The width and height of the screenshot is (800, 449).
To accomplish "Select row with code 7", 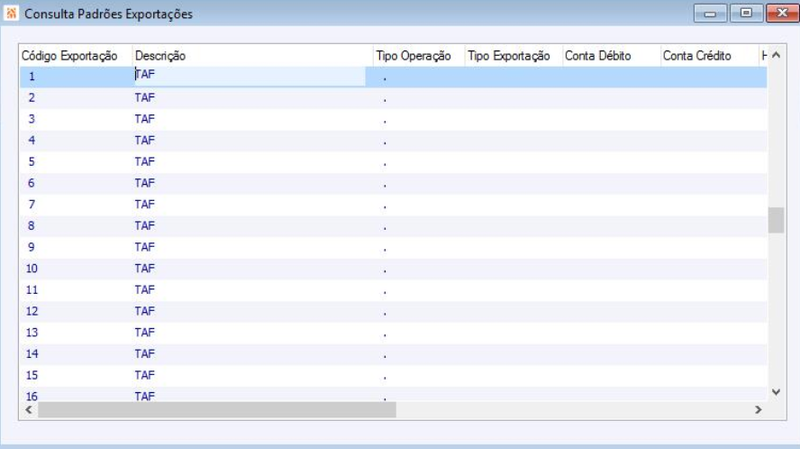I will (393, 205).
